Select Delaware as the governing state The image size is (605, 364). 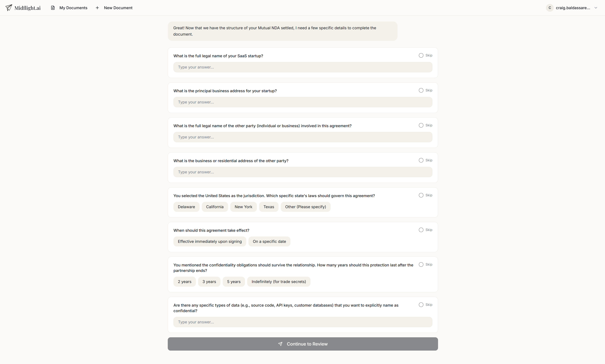click(x=186, y=207)
